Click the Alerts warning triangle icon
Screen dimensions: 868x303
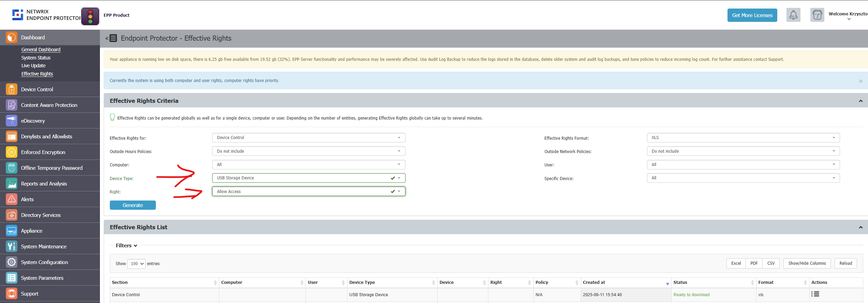(12, 199)
